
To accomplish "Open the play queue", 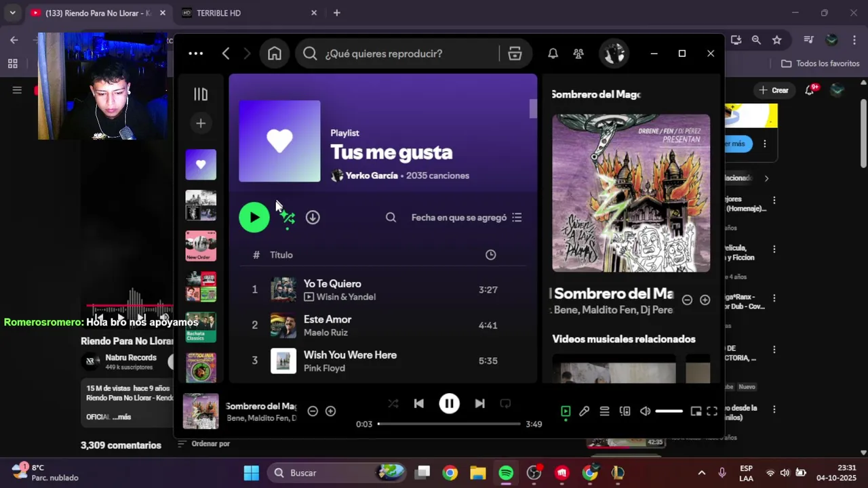I will (604, 411).
